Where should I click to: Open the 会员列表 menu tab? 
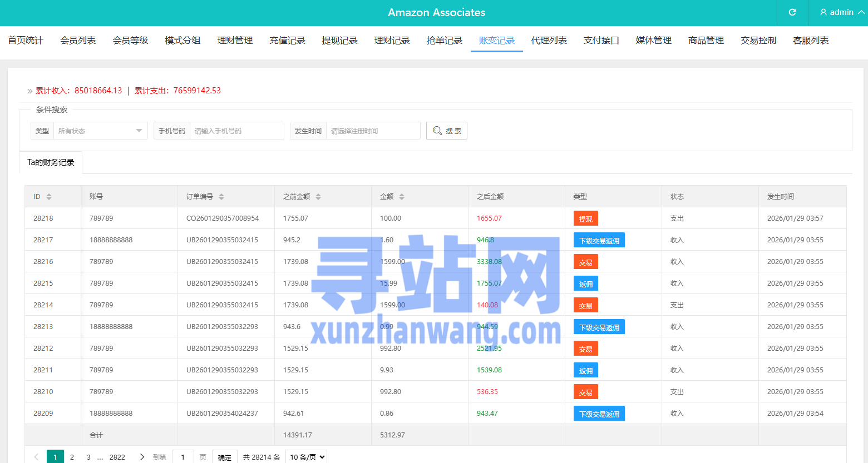(78, 41)
